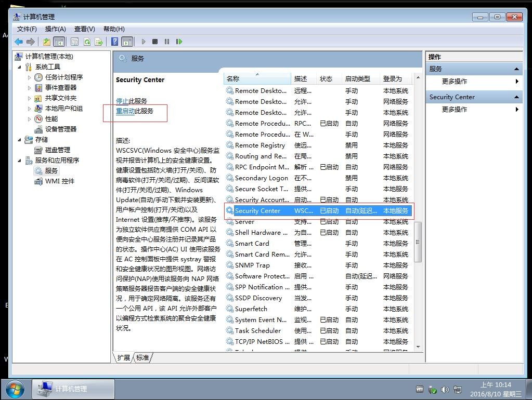Click the Start service play icon
The width and height of the screenshot is (532, 400).
pos(144,42)
